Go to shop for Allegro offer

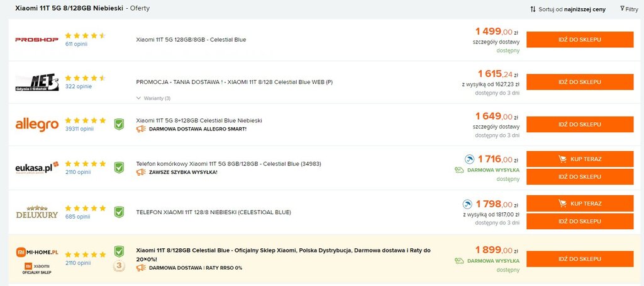pos(580,124)
